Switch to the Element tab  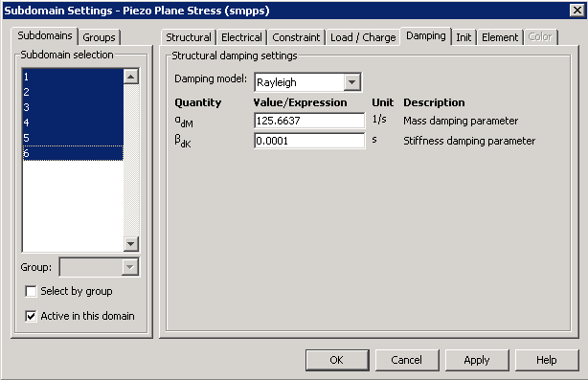click(x=500, y=37)
